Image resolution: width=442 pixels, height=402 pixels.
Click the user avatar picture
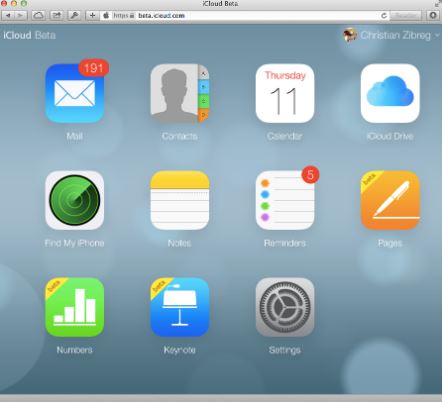(350, 35)
